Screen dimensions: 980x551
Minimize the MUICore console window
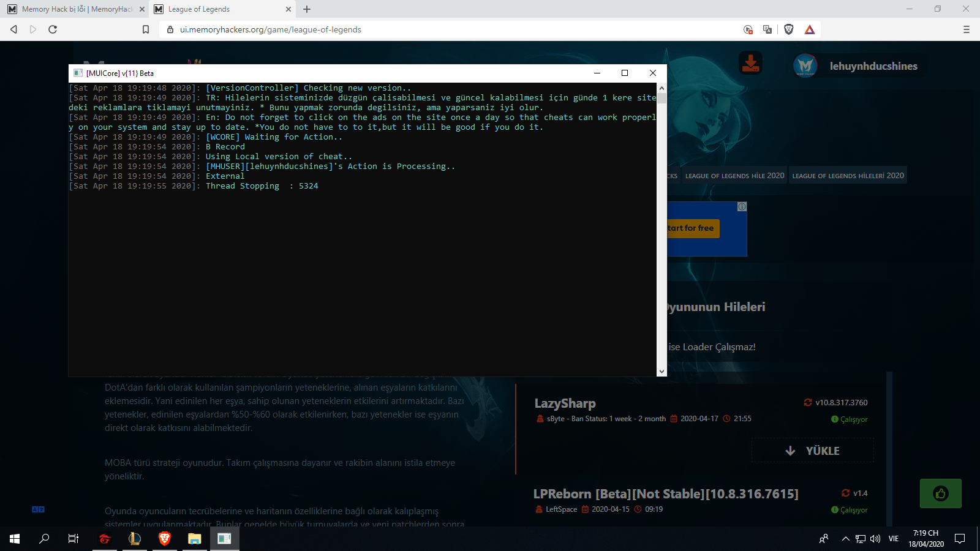(597, 73)
